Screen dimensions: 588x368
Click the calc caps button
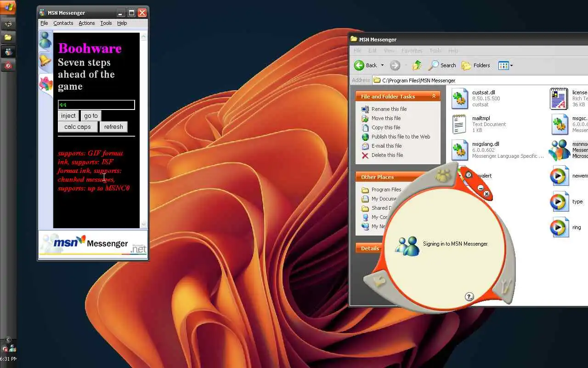(78, 126)
